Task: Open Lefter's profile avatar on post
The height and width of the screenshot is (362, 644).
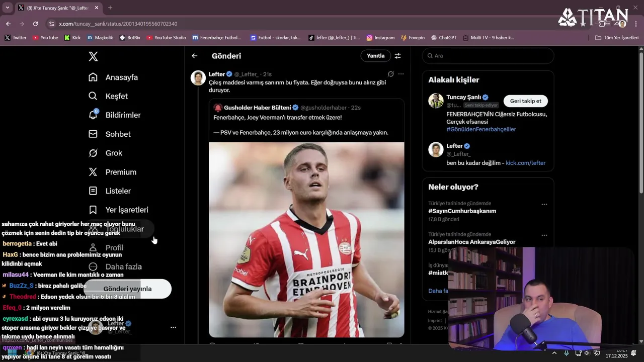Action: (198, 78)
